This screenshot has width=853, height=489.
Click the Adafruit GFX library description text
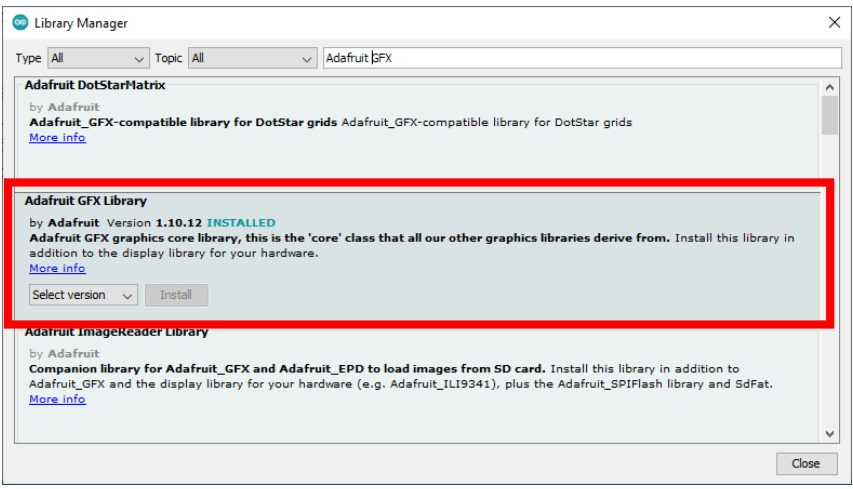click(350, 238)
